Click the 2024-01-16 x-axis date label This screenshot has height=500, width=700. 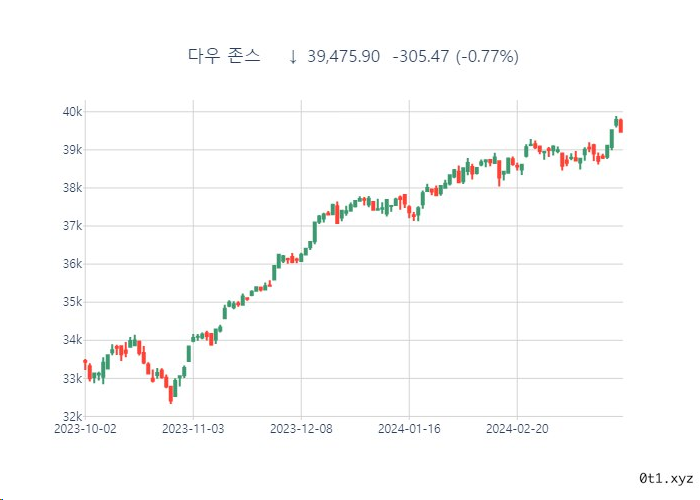(x=409, y=429)
